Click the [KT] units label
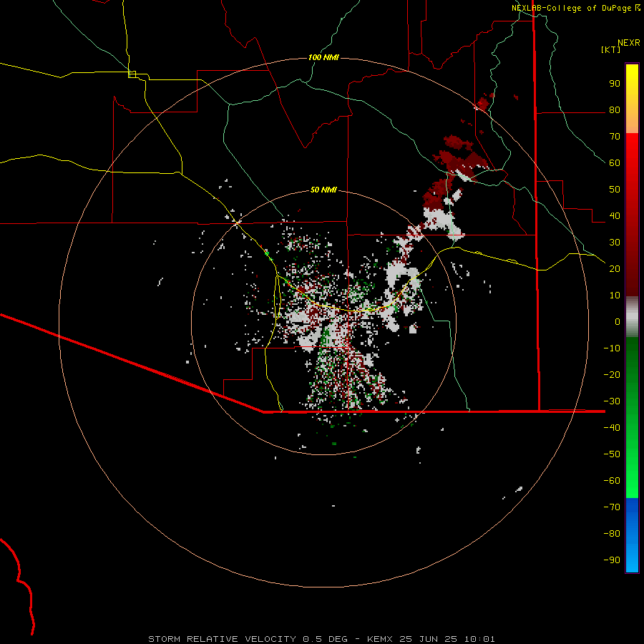 click(610, 49)
